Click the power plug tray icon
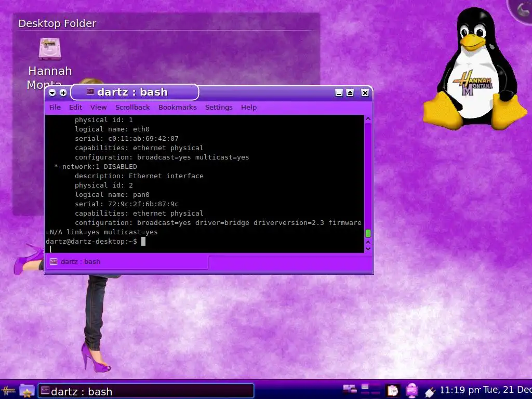This screenshot has width=532, height=399. 430,392
